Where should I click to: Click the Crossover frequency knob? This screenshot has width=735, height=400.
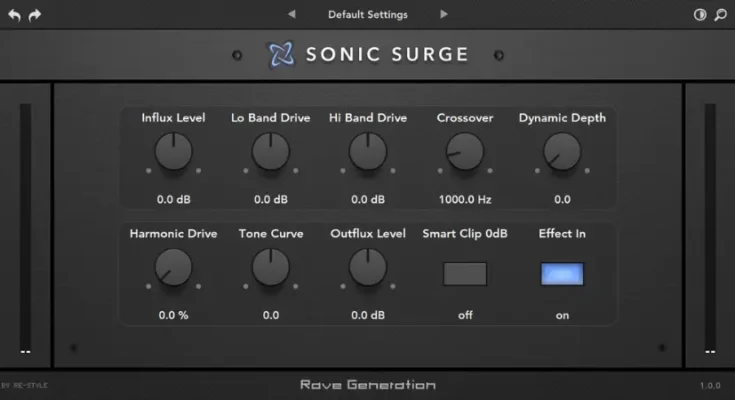click(465, 152)
